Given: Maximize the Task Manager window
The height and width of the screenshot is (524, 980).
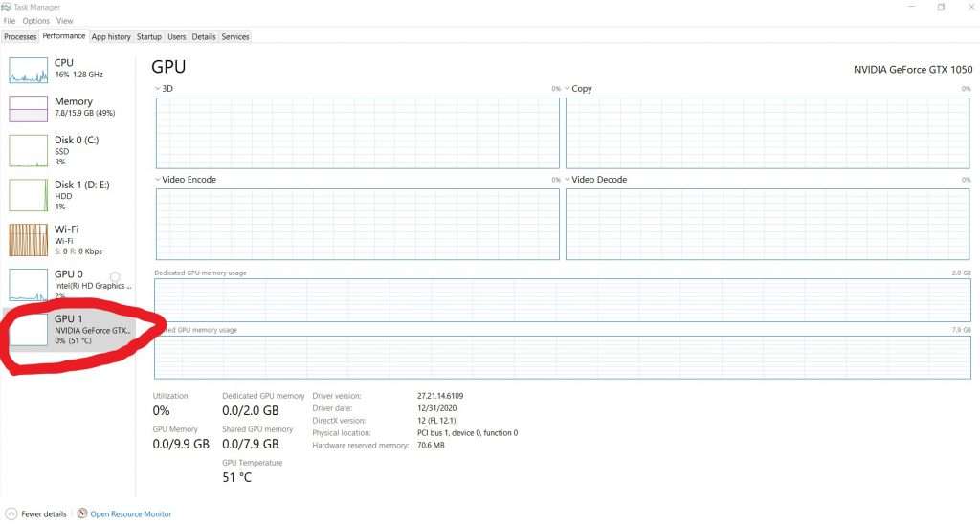Looking at the screenshot, I should click(x=941, y=7).
